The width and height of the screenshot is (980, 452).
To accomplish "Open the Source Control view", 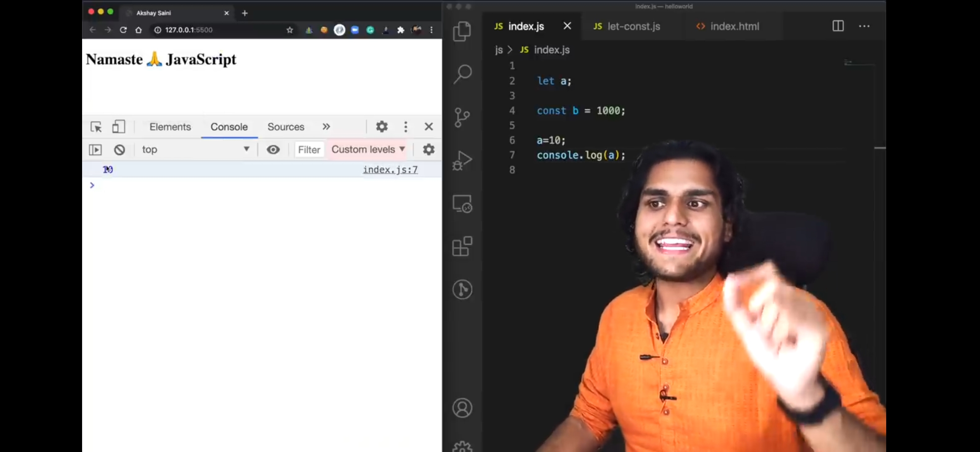I will pos(462,118).
